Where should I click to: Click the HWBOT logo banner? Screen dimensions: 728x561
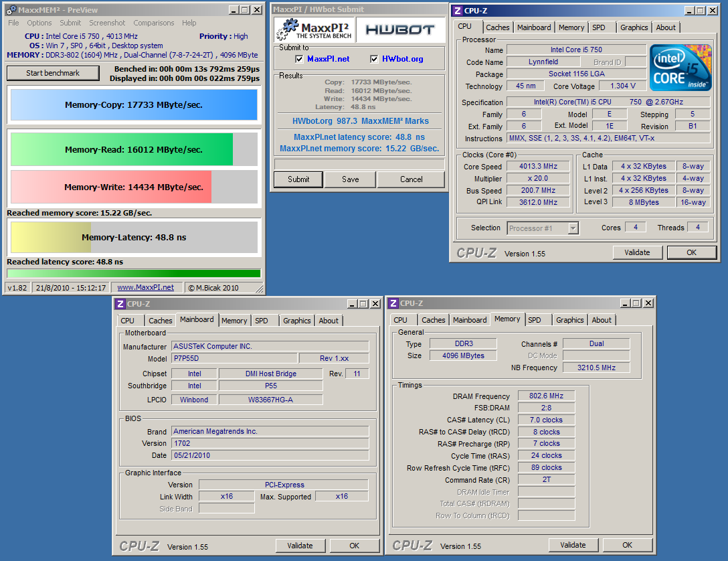tap(400, 29)
